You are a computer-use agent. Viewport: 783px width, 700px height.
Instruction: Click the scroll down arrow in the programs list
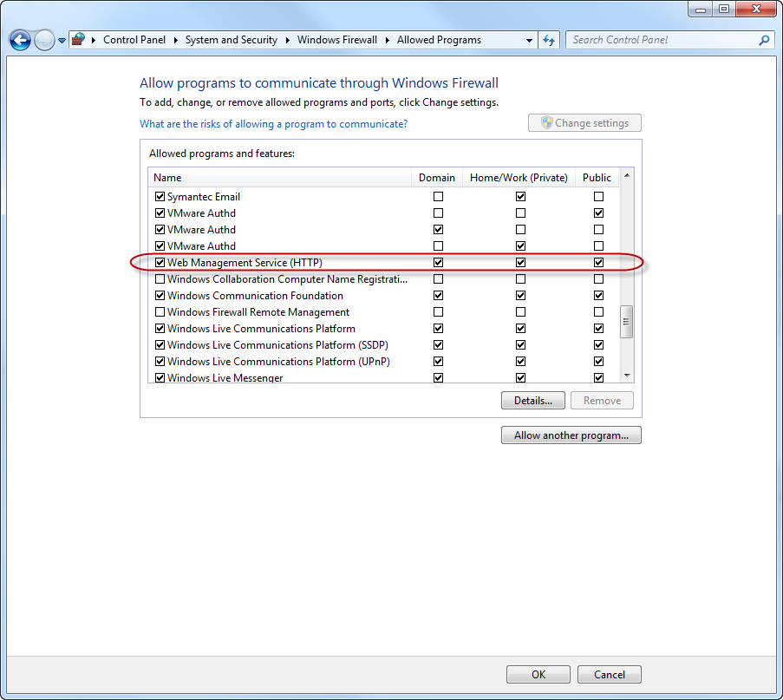[627, 376]
